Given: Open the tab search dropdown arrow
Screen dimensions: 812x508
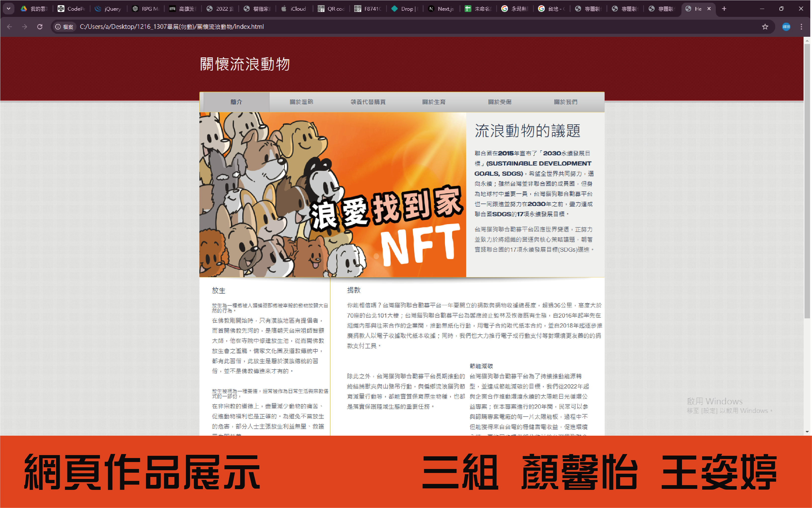Looking at the screenshot, I should pos(8,9).
